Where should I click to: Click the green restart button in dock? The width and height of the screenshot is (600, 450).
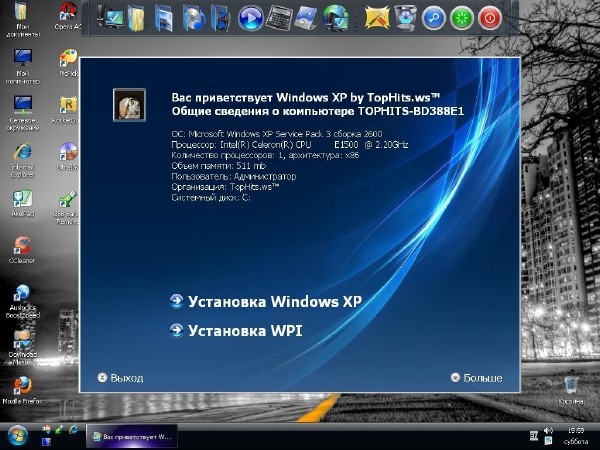[x=462, y=18]
